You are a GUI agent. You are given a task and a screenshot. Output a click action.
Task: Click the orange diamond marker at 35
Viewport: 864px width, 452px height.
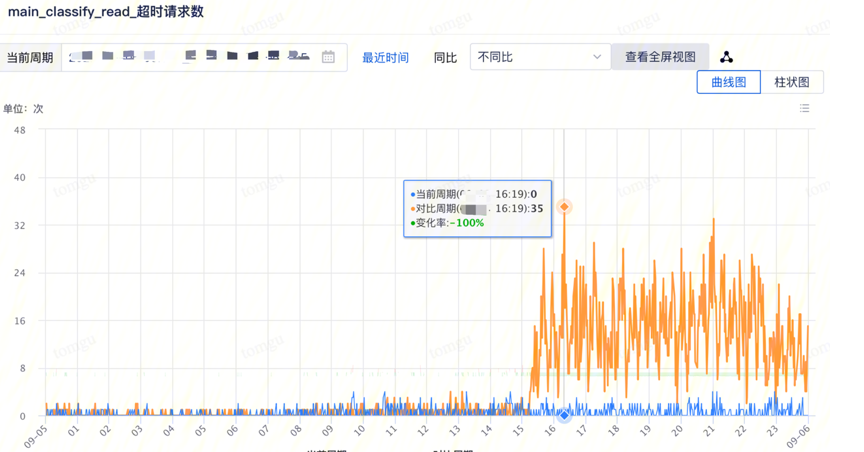click(564, 207)
